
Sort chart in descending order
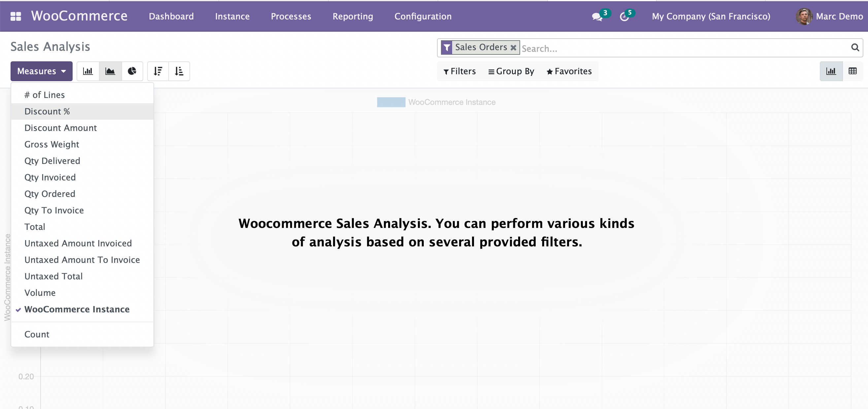[158, 71]
